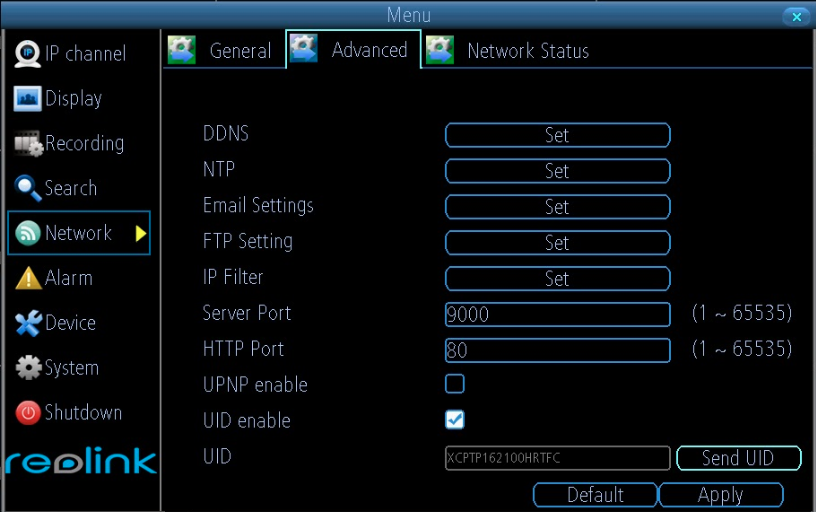Close the Menu window
The width and height of the screenshot is (816, 512).
[x=796, y=17]
